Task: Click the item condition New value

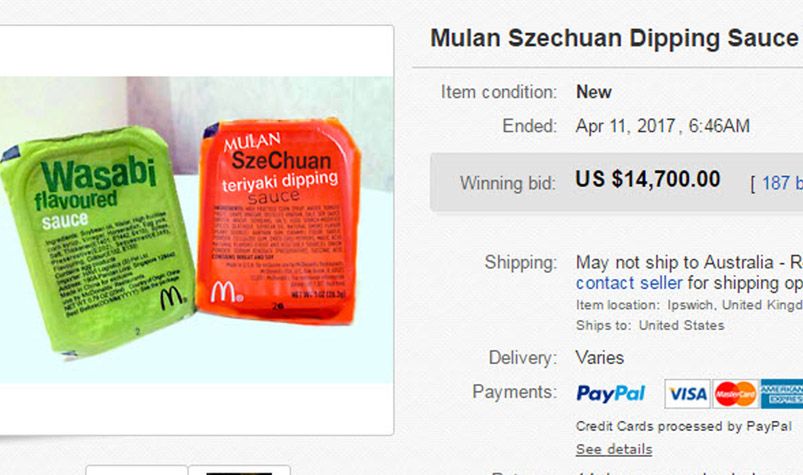Action: click(594, 92)
